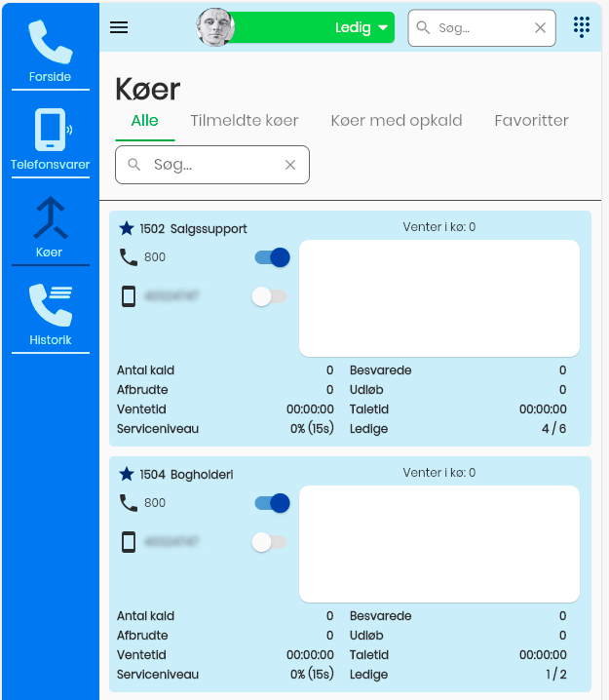Viewport: 609px width, 700px height.
Task: Click the star for 1504 Bogholderi
Action: tap(126, 474)
